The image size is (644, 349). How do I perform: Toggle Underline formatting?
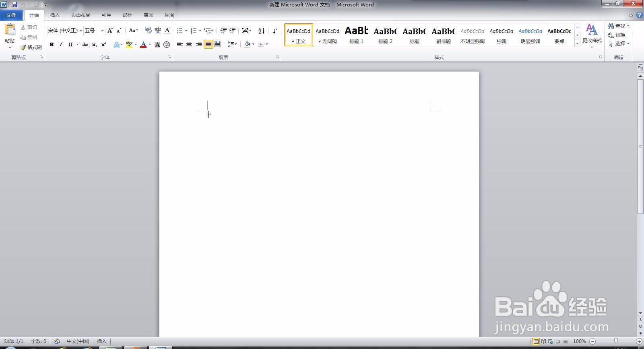coord(70,45)
